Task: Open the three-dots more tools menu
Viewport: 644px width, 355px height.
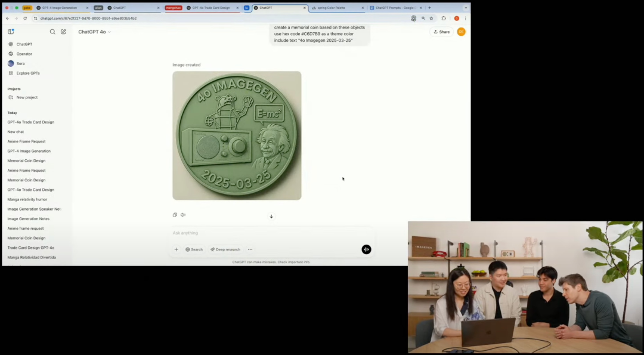Action: pyautogui.click(x=250, y=249)
